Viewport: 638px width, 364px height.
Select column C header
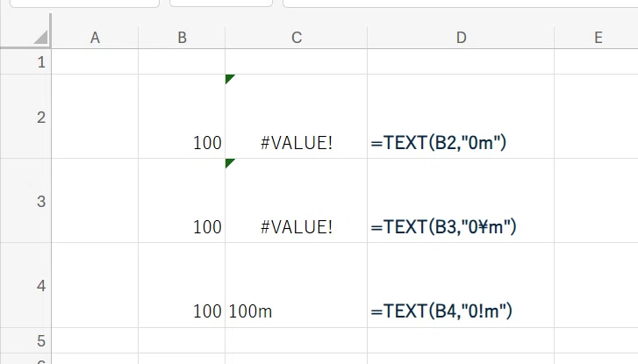click(x=297, y=38)
